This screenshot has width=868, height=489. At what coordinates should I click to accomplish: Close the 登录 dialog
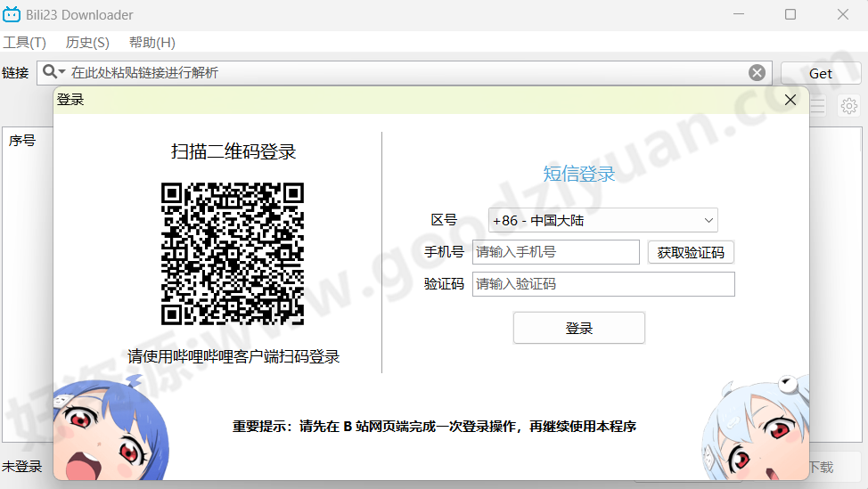click(790, 100)
